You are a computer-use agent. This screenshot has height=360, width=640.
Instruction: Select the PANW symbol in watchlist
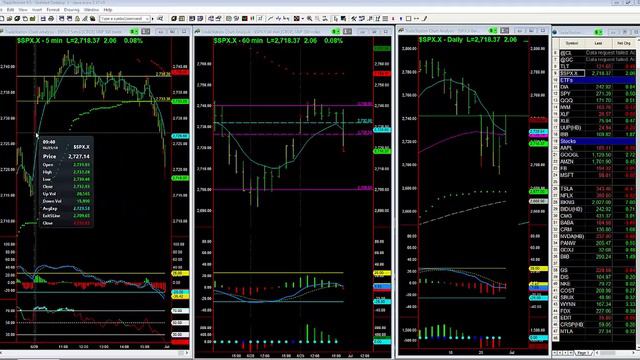click(x=568, y=243)
